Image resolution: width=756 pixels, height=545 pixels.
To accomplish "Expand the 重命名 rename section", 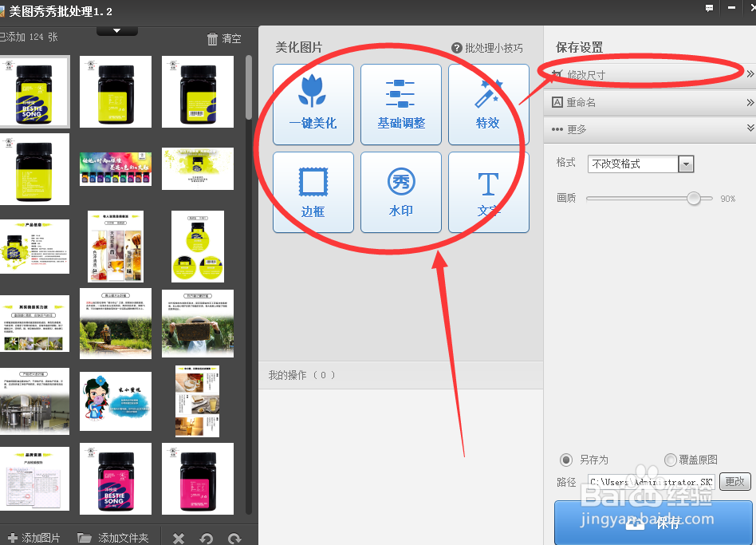I will 649,102.
